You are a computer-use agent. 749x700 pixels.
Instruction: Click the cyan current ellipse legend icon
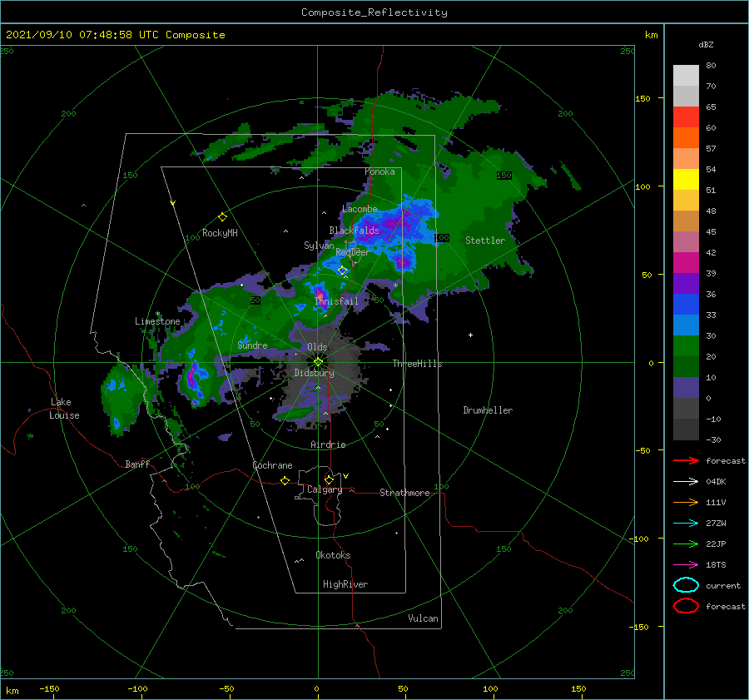pyautogui.click(x=686, y=585)
